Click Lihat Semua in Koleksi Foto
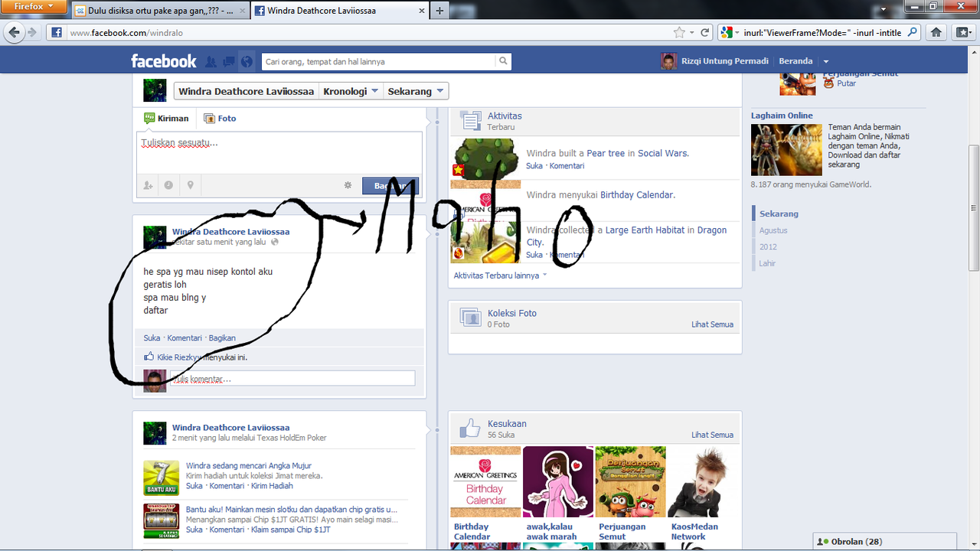The image size is (980, 551). tap(712, 324)
